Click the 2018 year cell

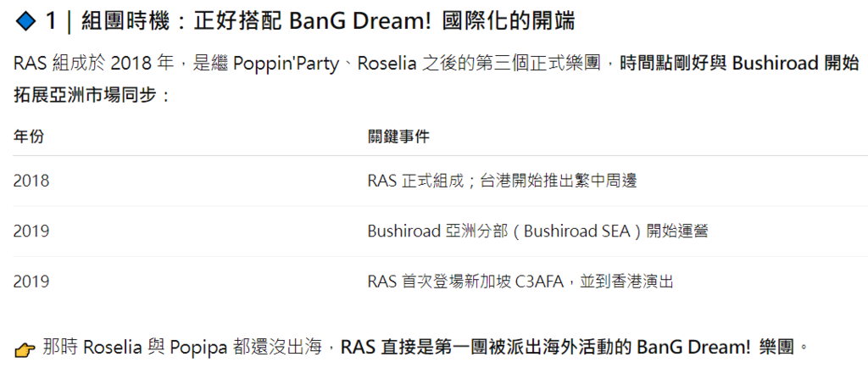31,181
